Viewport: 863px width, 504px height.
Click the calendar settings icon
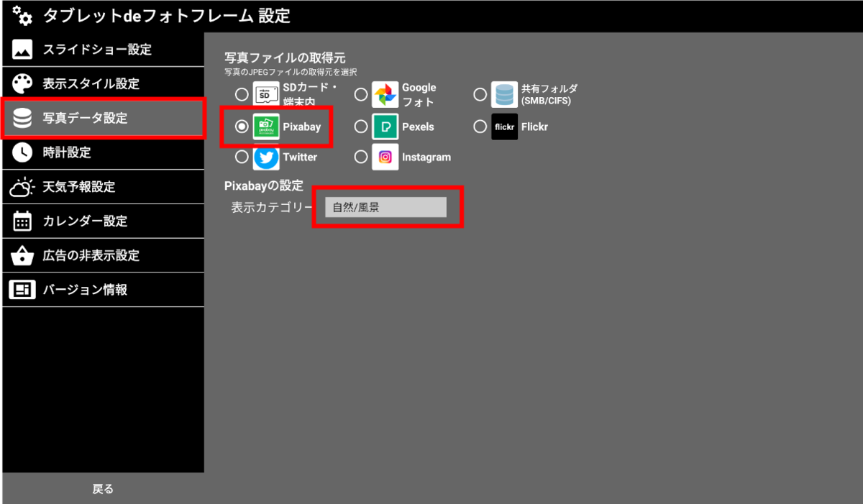[22, 221]
